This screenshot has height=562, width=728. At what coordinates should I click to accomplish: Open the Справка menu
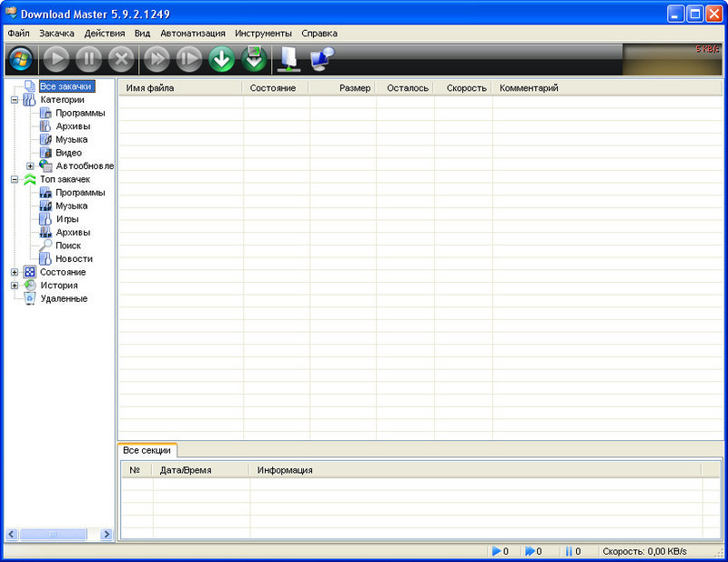[319, 34]
